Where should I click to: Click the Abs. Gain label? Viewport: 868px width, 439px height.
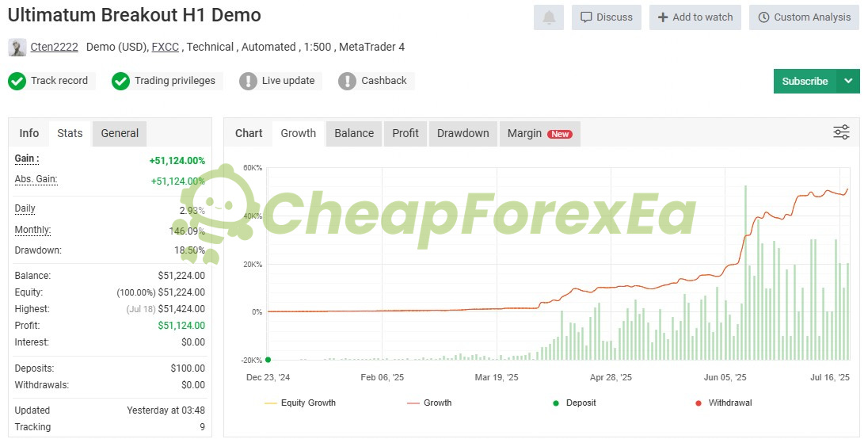coord(36,179)
